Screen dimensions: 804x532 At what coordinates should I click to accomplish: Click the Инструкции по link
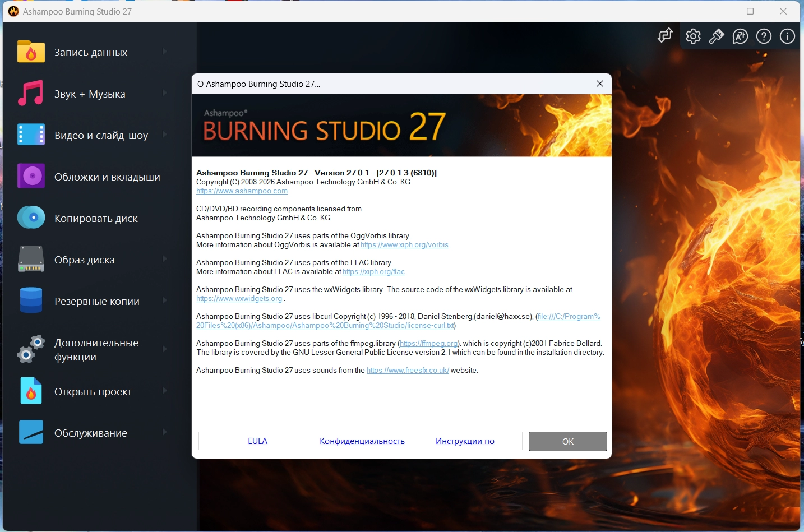point(465,441)
